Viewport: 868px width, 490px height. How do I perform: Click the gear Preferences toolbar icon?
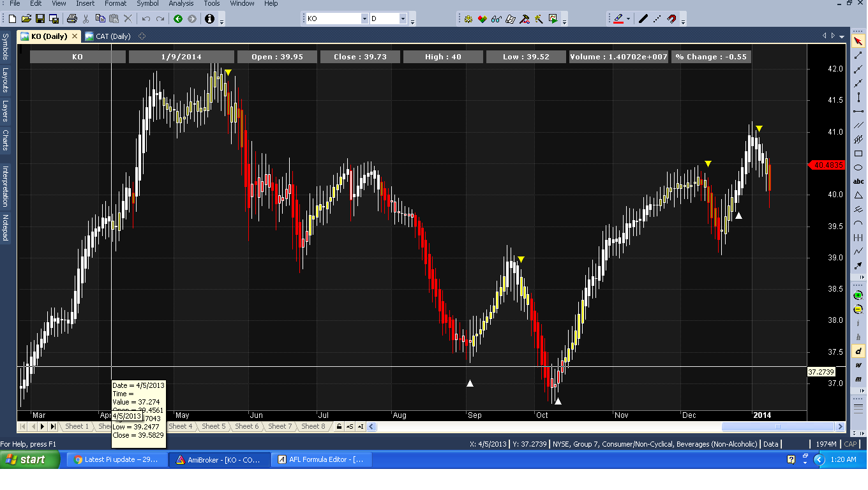point(468,19)
